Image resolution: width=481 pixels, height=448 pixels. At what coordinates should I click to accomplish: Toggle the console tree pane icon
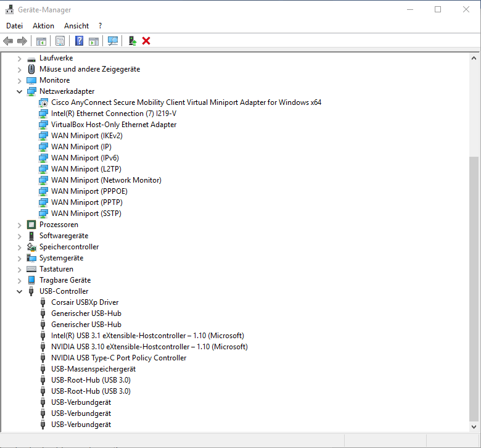tap(41, 41)
